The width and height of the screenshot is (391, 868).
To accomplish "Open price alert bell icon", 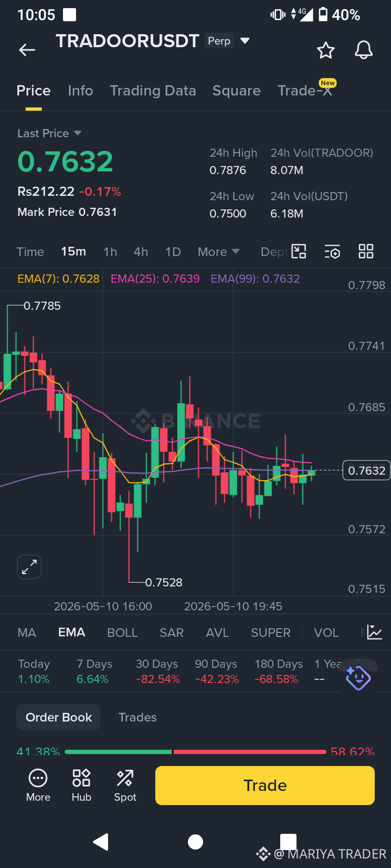I will click(363, 50).
